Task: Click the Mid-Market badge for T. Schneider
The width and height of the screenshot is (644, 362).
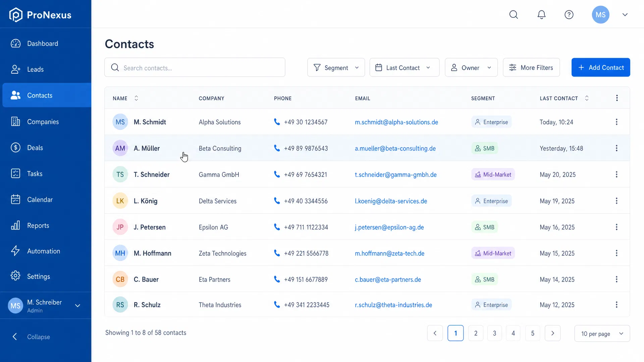Action: [493, 174]
